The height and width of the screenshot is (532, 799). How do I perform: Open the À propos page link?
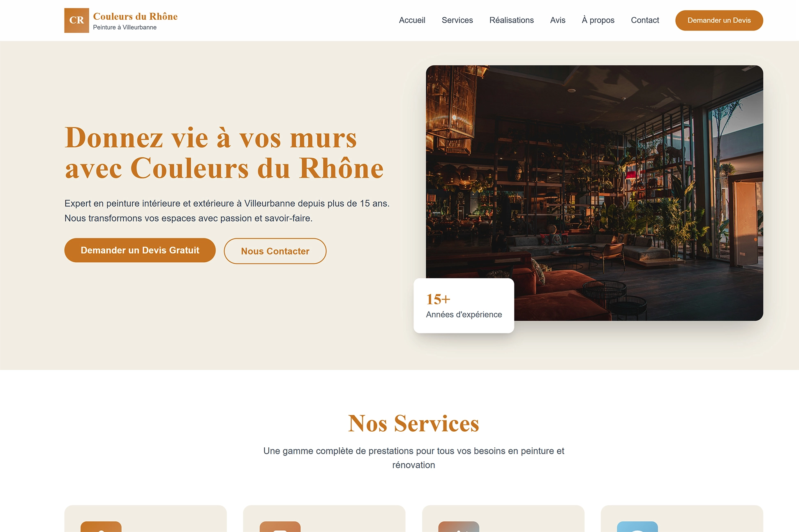pos(598,20)
